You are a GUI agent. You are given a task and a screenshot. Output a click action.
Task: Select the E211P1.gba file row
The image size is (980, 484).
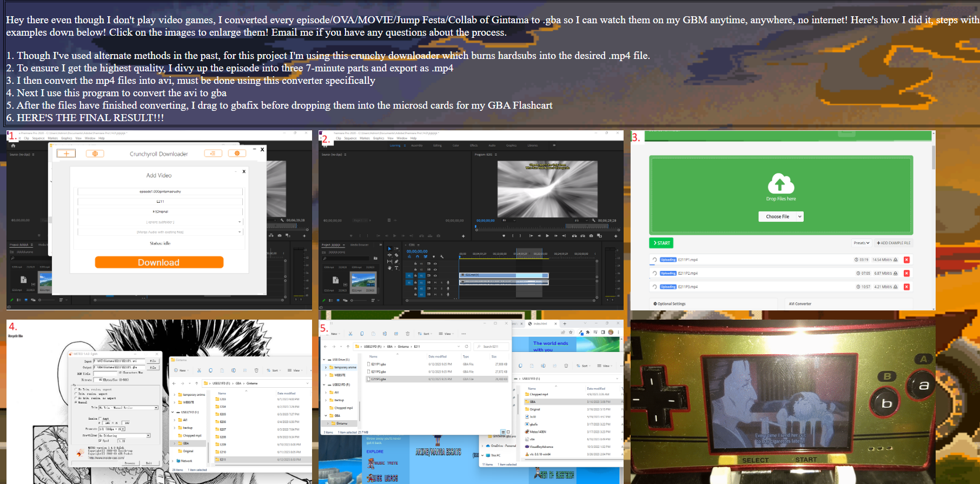click(437, 364)
